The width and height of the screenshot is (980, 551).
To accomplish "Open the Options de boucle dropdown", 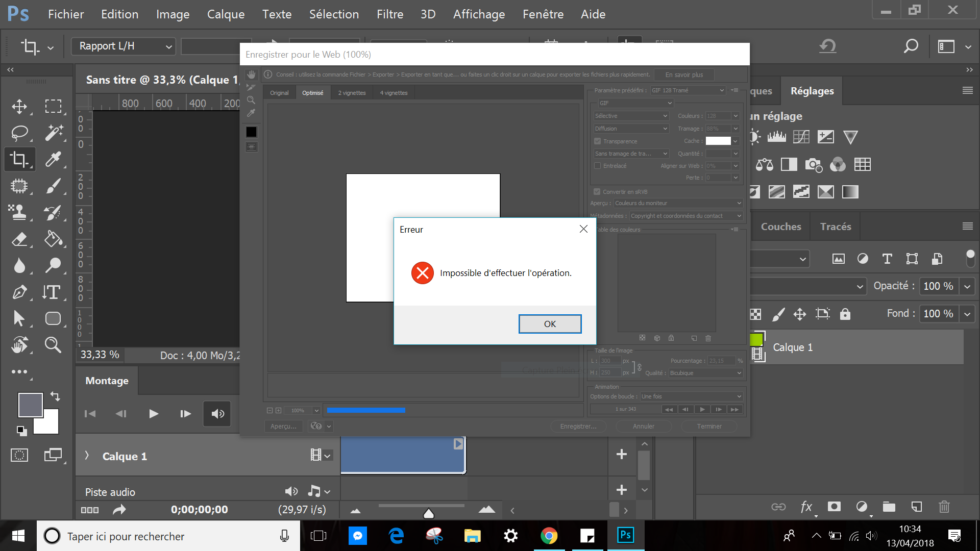I will click(x=691, y=396).
